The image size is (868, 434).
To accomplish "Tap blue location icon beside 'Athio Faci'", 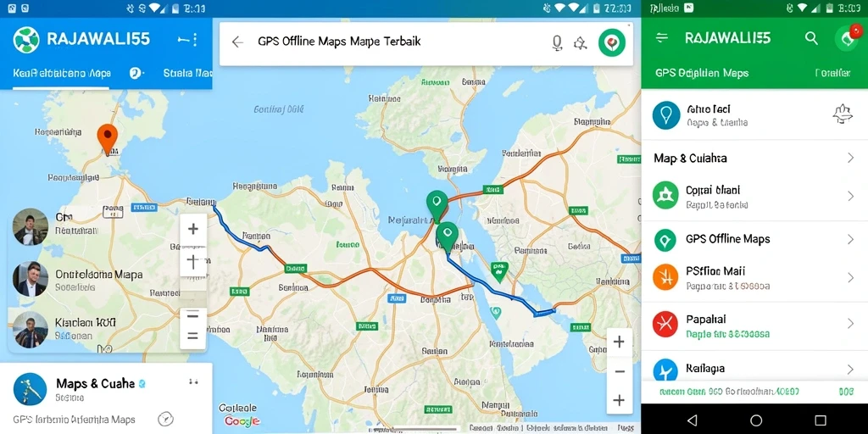I will 666,115.
